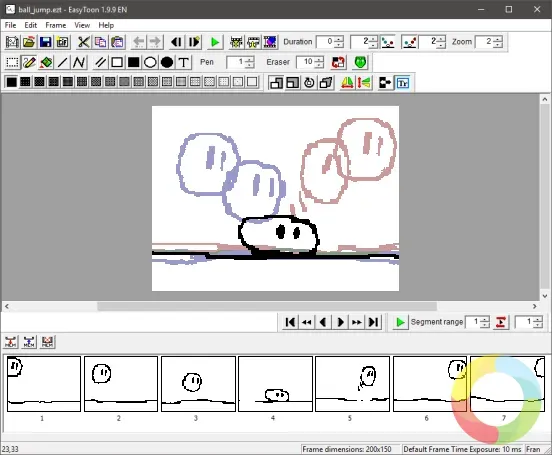Select the empty ellipse tool
Screen dimensions: 552x455
click(x=150, y=62)
